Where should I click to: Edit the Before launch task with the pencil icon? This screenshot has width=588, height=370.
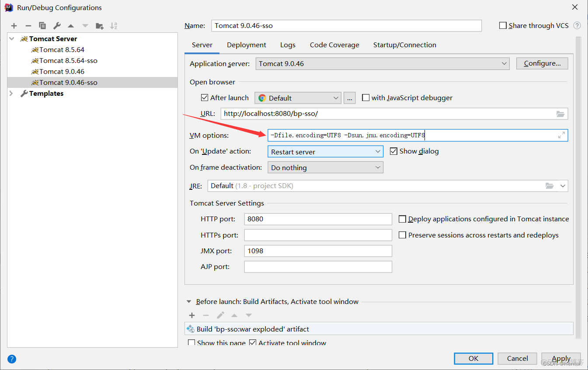[x=220, y=315]
